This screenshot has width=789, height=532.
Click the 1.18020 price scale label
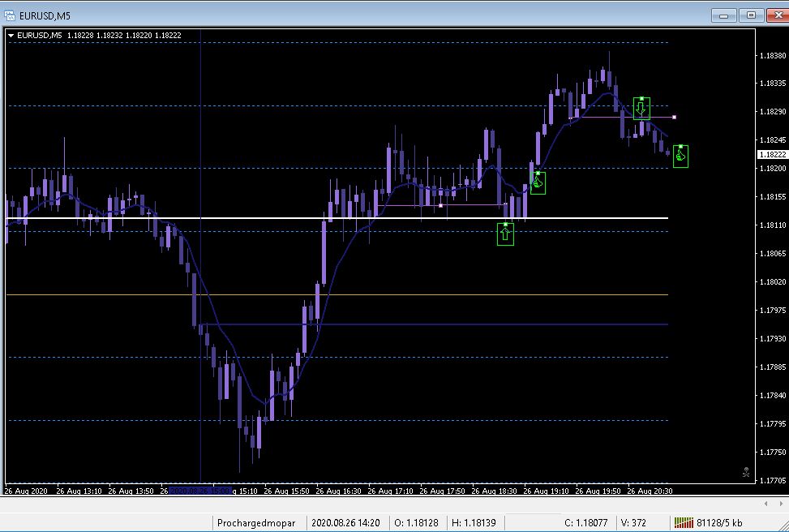pyautogui.click(x=772, y=281)
